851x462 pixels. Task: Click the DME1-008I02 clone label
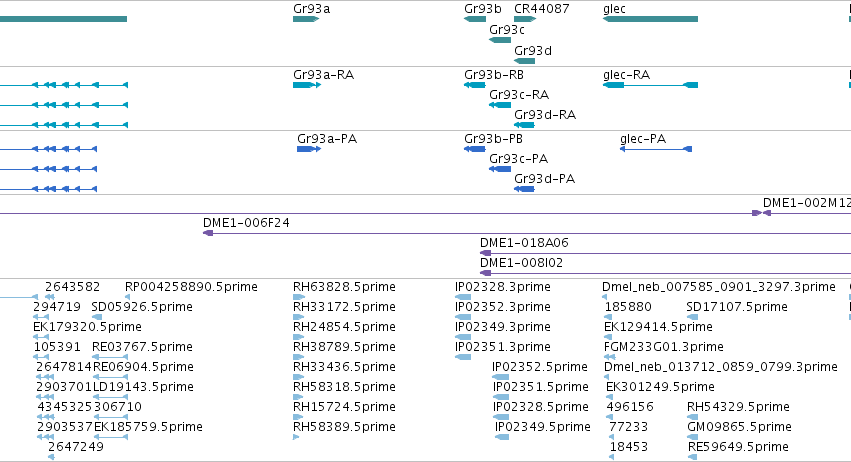point(522,263)
